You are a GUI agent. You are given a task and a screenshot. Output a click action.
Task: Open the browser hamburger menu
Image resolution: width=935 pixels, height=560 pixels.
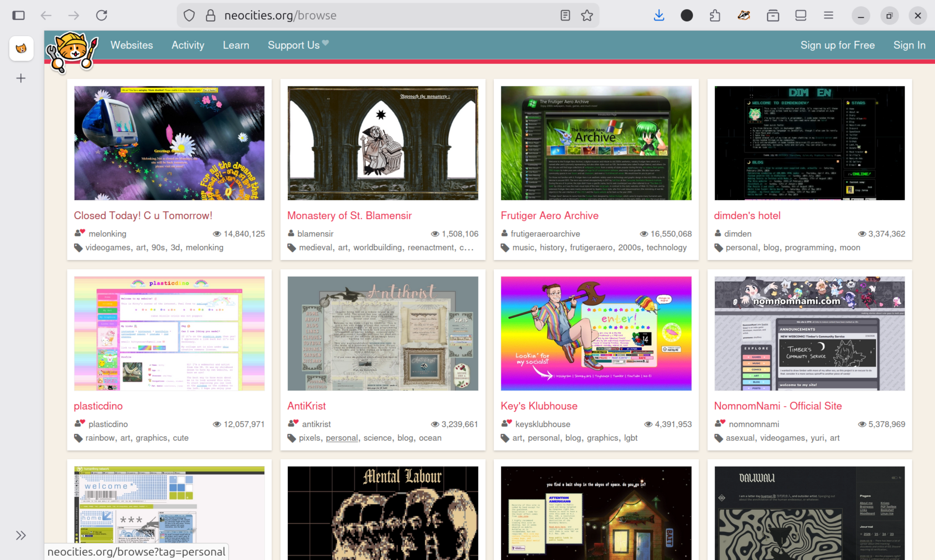828,16
